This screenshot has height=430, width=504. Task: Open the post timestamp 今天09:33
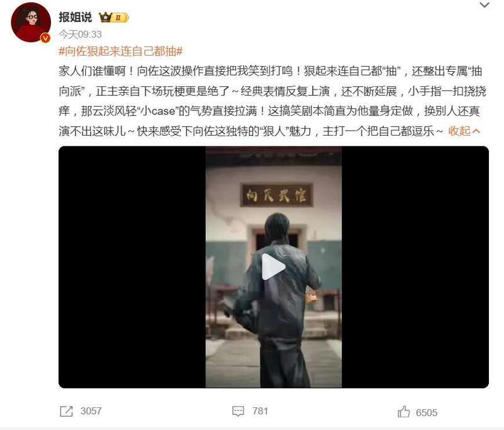(80, 34)
